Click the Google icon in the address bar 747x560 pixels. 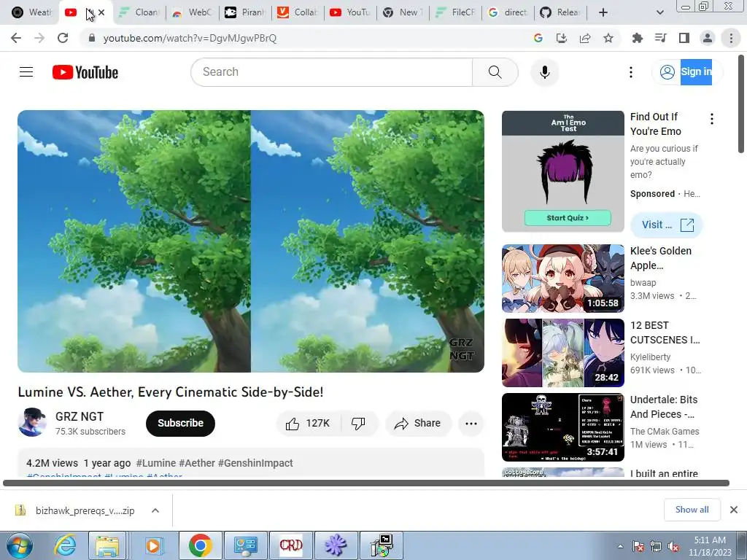point(538,38)
